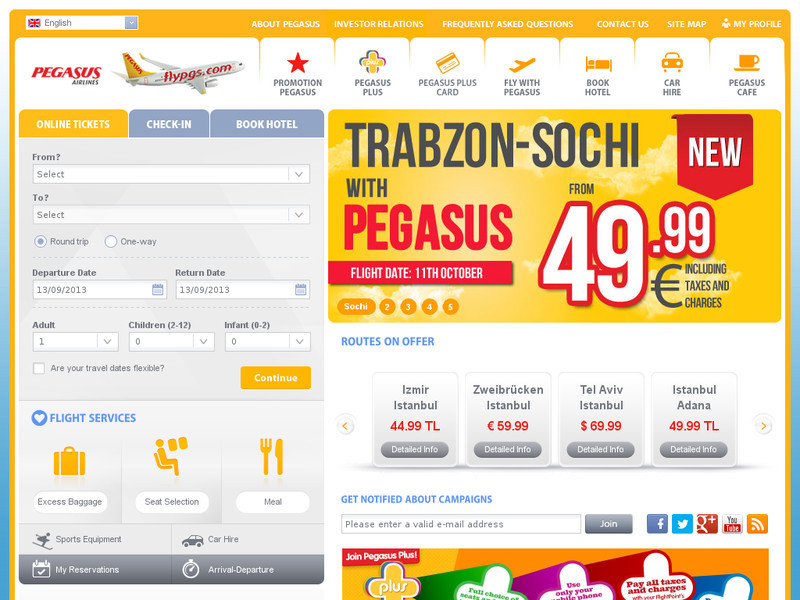Switch to the Check-In tab
This screenshot has width=800, height=600.
point(169,124)
